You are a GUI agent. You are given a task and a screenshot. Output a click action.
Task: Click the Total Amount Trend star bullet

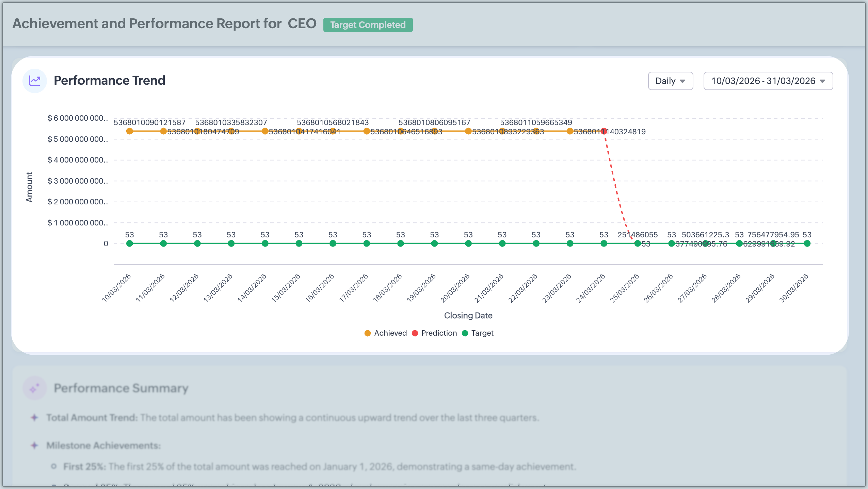tap(34, 418)
